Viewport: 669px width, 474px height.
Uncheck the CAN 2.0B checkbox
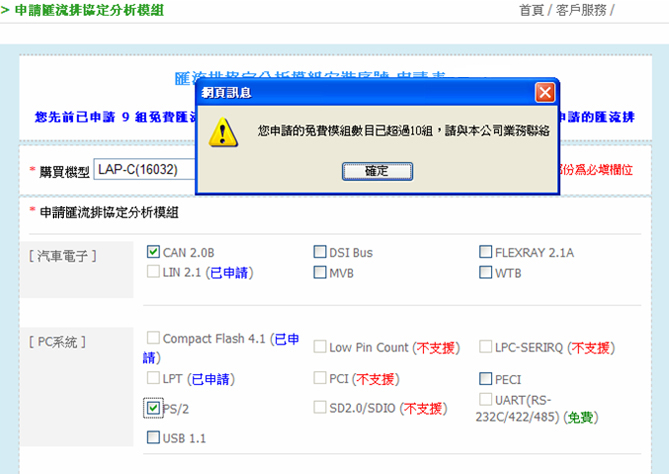(x=153, y=252)
